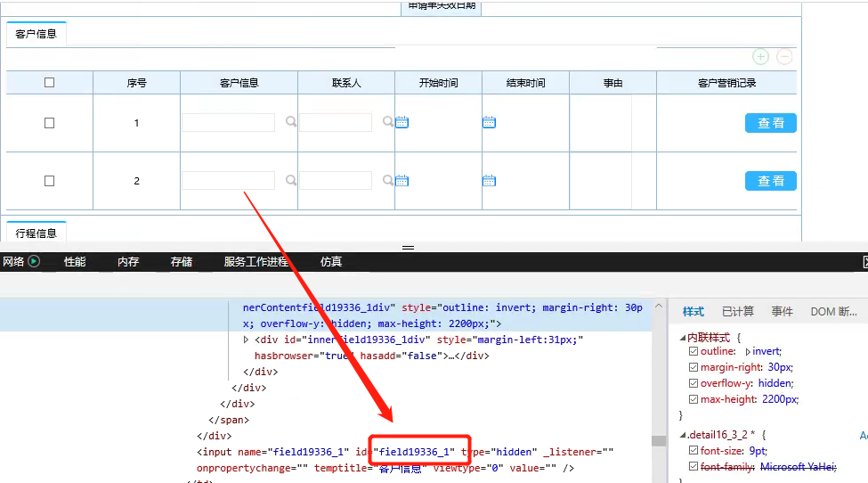The image size is (868, 483).
Task: Click the network play icon in DevTools
Action: click(34, 261)
